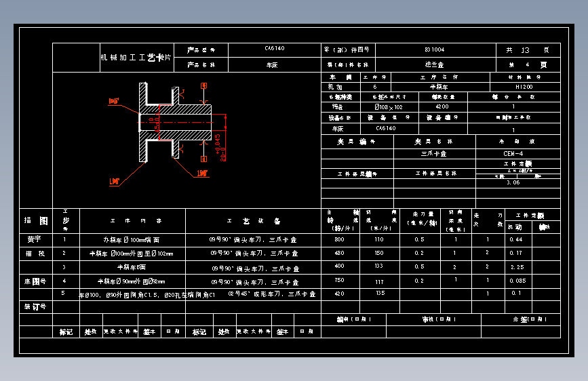Click the title text '机械加工工艺卡片'
The image size is (588, 381).
click(x=136, y=58)
